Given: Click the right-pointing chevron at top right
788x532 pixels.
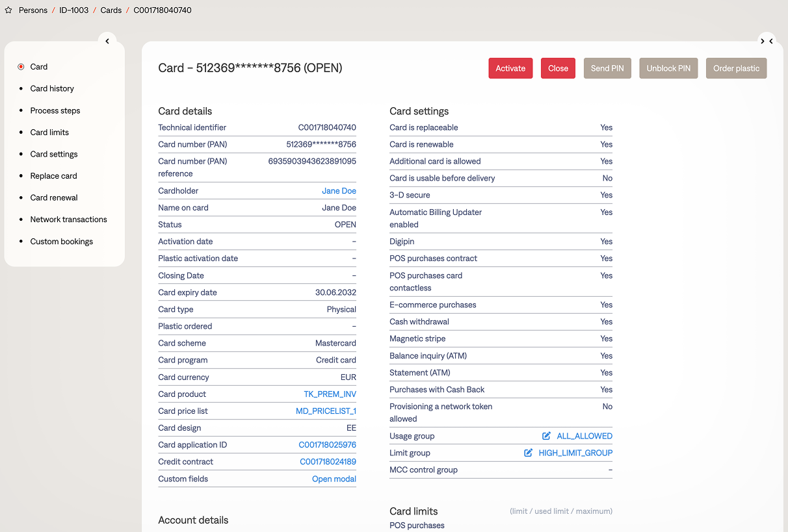Looking at the screenshot, I should point(763,41).
